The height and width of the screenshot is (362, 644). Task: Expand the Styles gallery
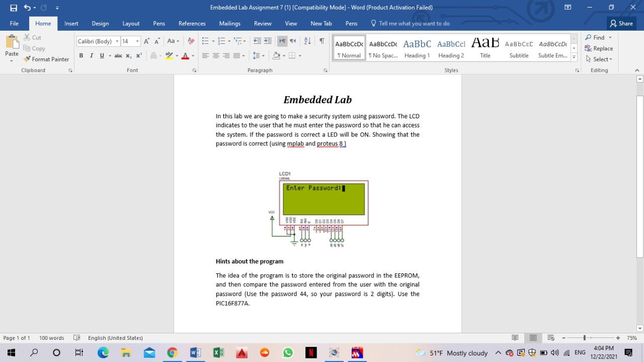click(x=574, y=57)
